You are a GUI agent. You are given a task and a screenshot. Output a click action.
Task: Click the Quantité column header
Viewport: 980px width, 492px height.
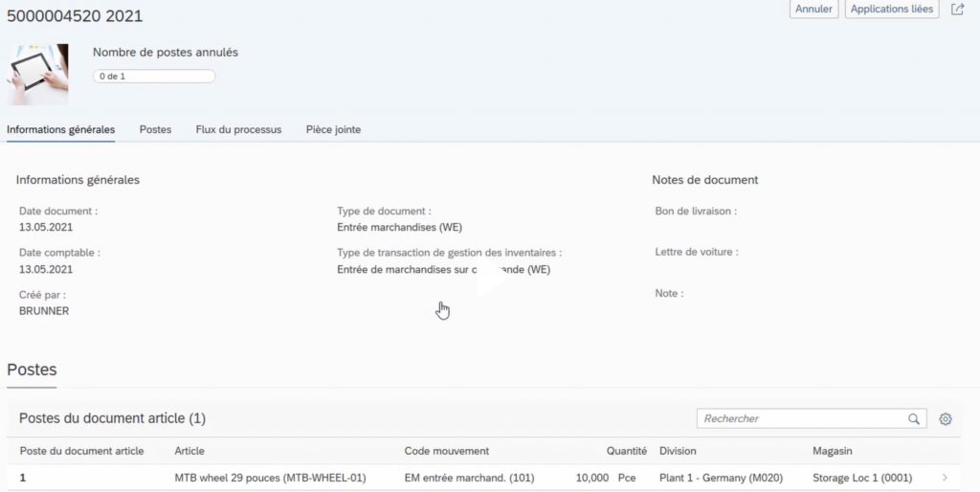click(x=627, y=451)
